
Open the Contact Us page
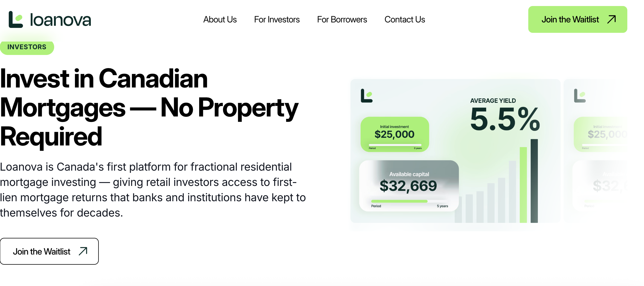click(405, 19)
